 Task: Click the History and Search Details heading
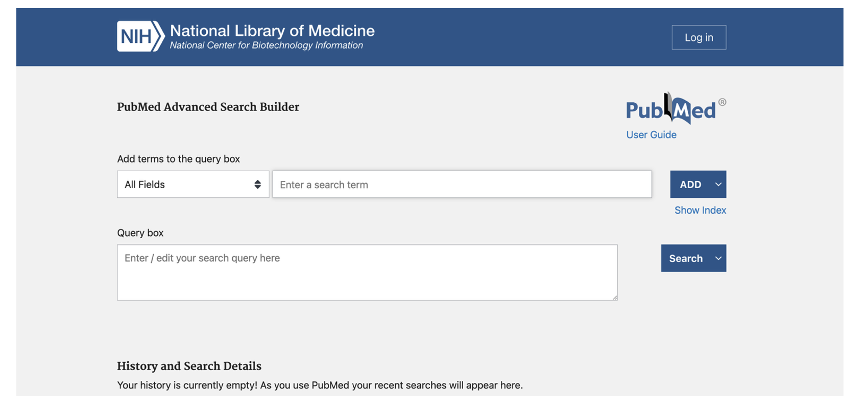tap(189, 366)
